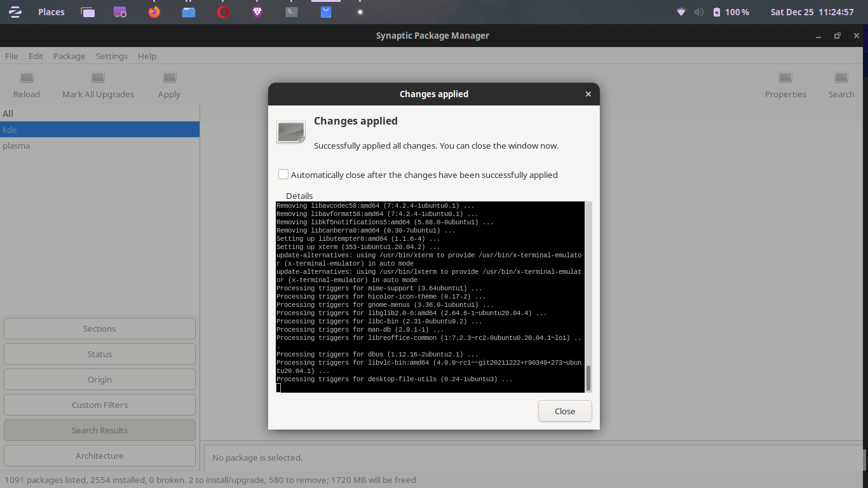
Task: Open the Terminal icon in the panel
Action: (x=292, y=12)
